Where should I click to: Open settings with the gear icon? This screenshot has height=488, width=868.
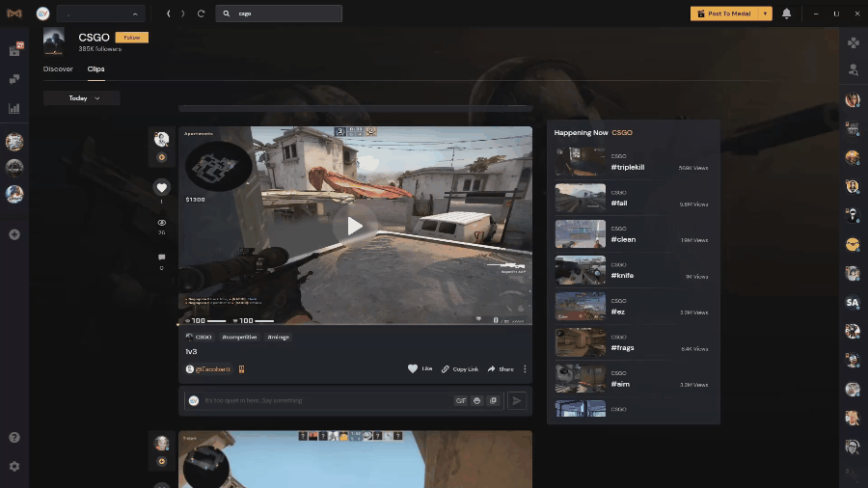(x=14, y=467)
